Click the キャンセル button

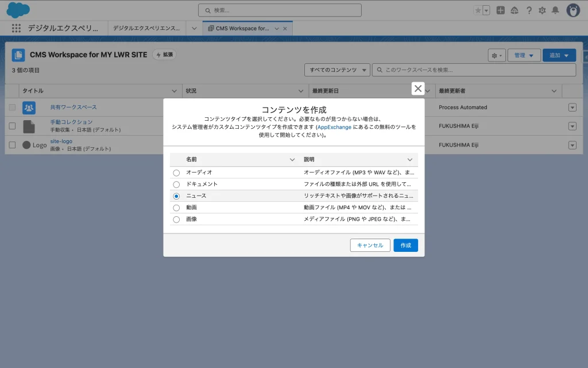370,246
